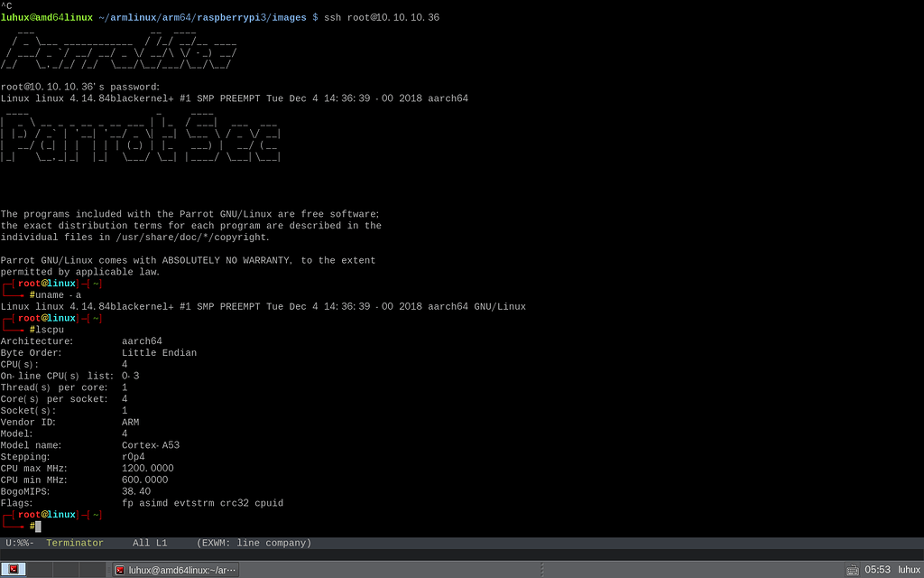Switch to the third empty workspace
The width and height of the screenshot is (924, 578).
(66, 570)
